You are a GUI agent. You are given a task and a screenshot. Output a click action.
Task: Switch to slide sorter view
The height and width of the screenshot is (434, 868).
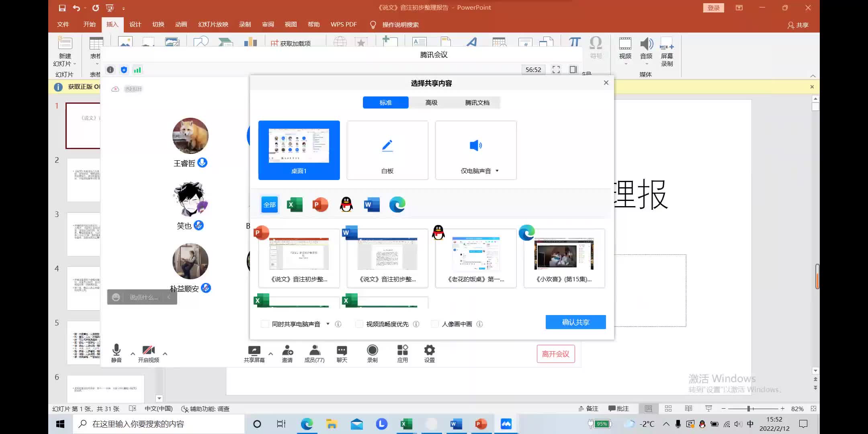pos(668,409)
